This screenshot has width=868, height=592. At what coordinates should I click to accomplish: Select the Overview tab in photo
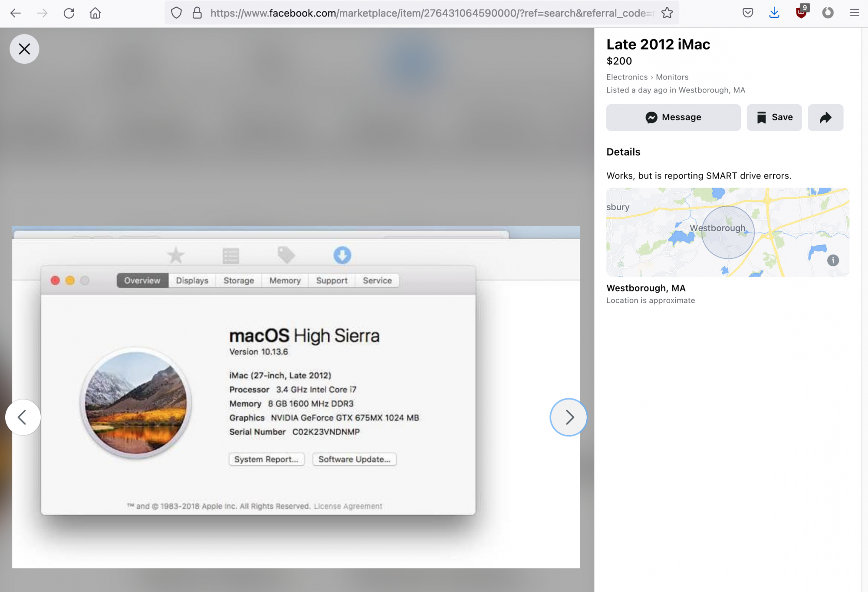tap(142, 281)
